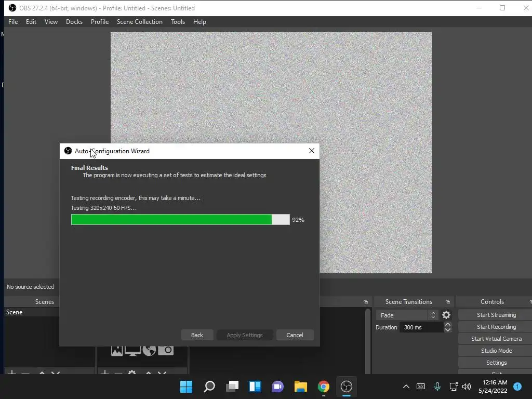Click the 92% progress label
532x399 pixels.
298,220
